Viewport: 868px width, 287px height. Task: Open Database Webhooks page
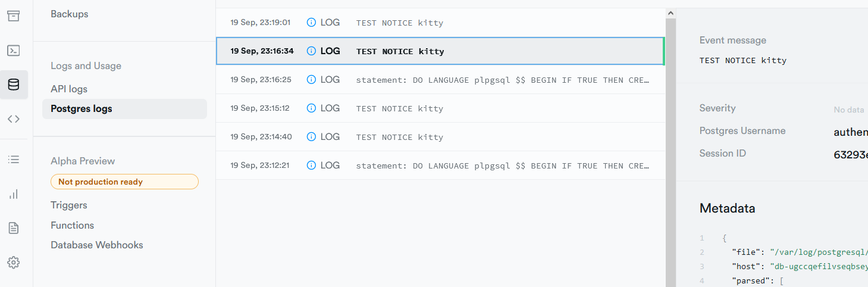coord(97,245)
